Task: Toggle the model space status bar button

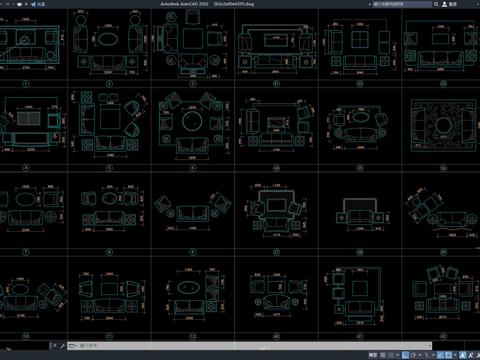Action: [x=373, y=355]
